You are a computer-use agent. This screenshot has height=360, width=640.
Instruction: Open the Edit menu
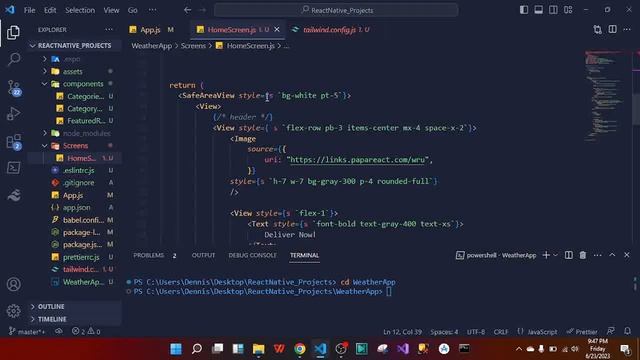(x=50, y=10)
